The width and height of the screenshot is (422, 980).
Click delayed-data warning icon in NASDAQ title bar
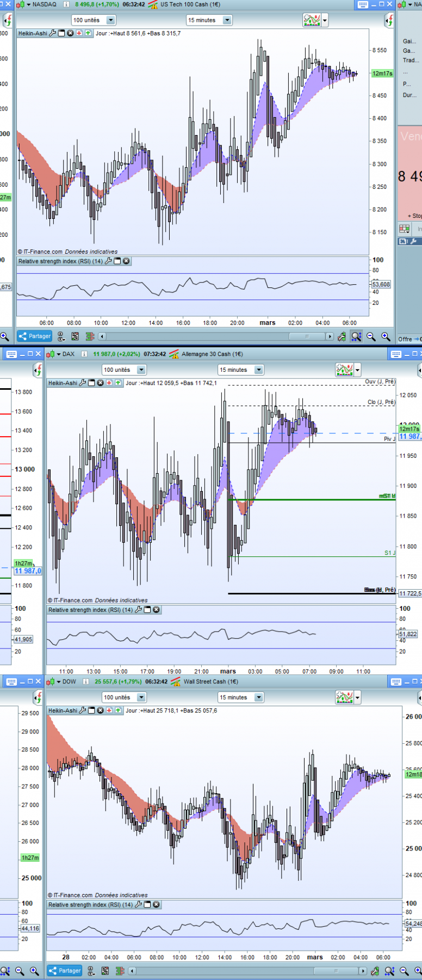pyautogui.click(x=153, y=4)
